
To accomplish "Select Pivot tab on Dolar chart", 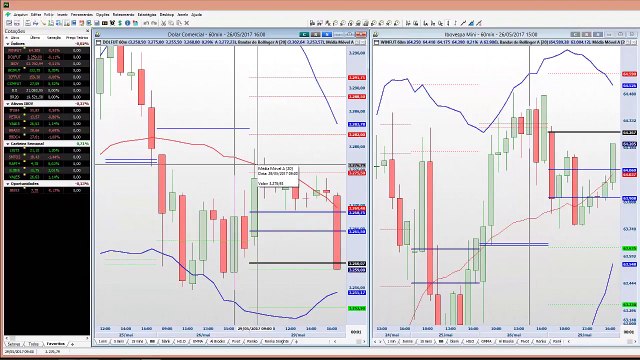I will pos(236,341).
